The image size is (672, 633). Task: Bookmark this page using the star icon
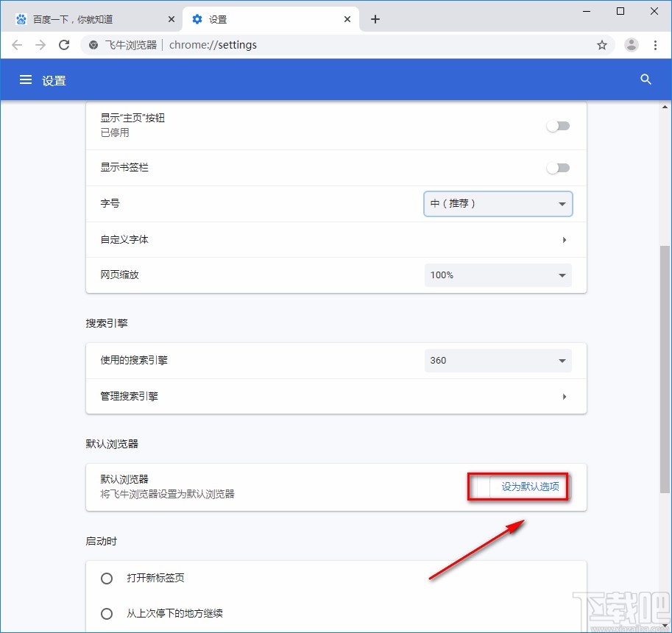(602, 45)
